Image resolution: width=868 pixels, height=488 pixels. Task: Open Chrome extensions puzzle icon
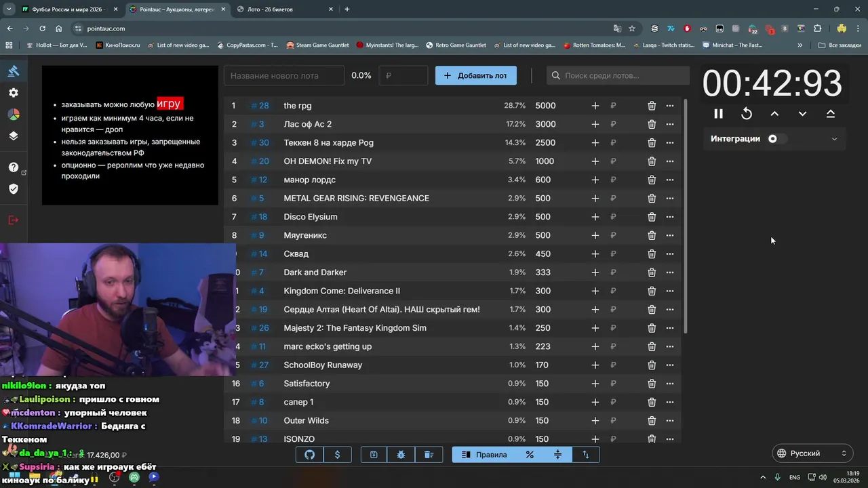click(x=818, y=28)
